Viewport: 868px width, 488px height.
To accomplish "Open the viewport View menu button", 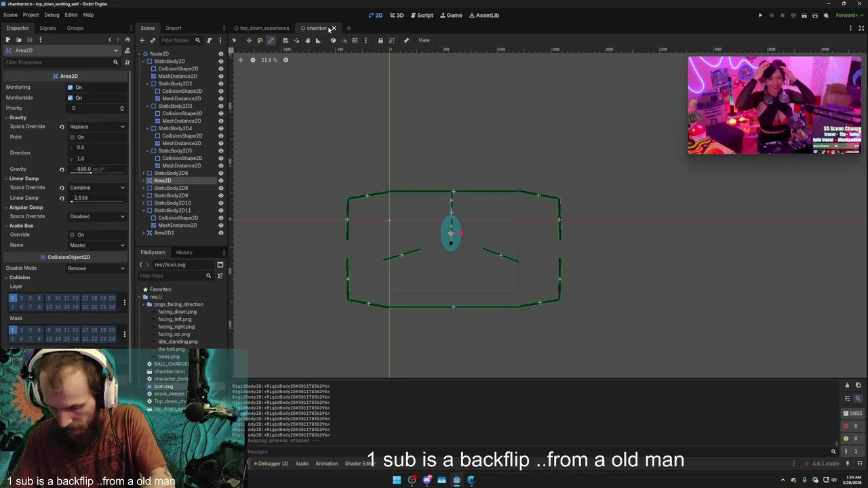I will click(424, 41).
